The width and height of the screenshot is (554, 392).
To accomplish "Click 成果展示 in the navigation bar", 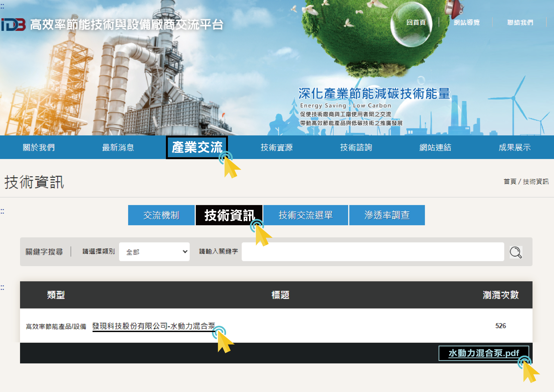I will coord(514,147).
